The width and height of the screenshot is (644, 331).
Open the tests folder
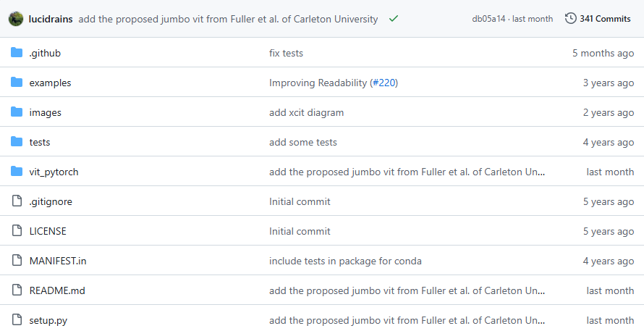(40, 142)
